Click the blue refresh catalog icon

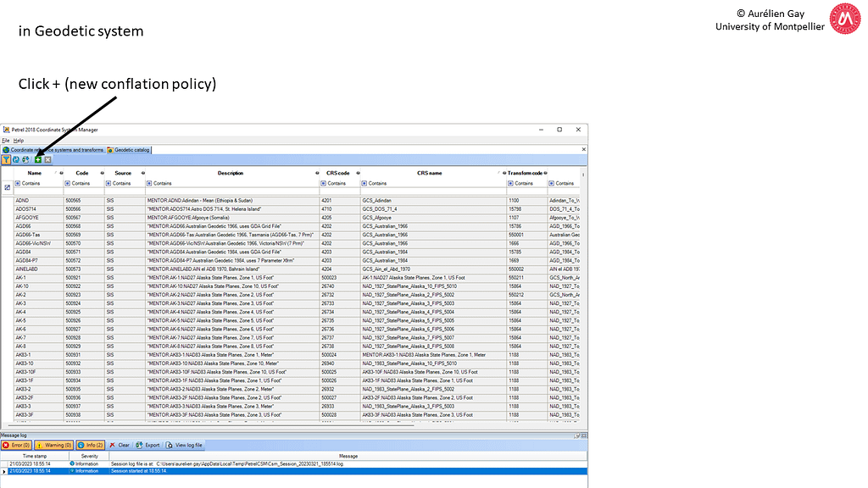tap(16, 159)
